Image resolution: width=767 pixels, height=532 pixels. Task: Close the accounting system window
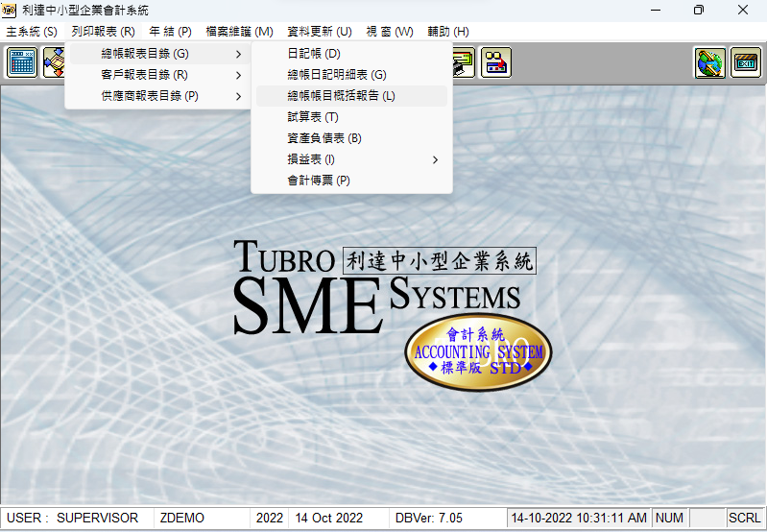[743, 10]
